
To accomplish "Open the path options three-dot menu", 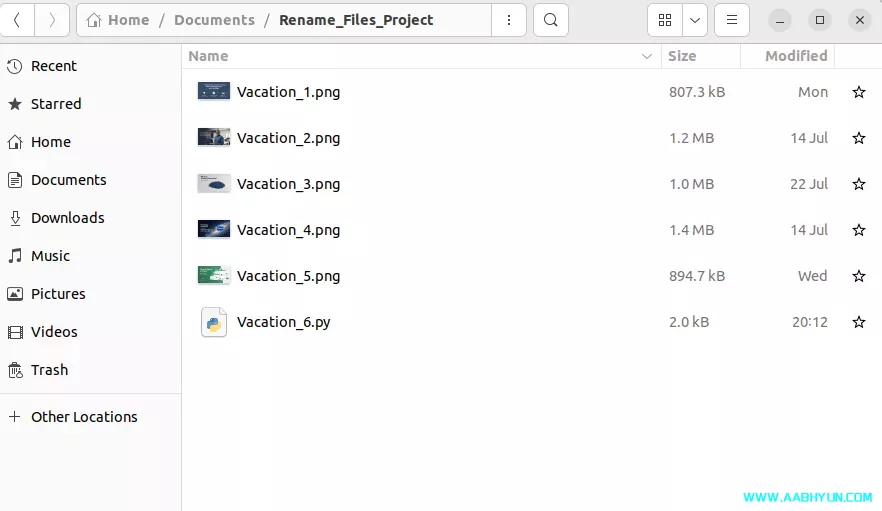I will [x=509, y=20].
